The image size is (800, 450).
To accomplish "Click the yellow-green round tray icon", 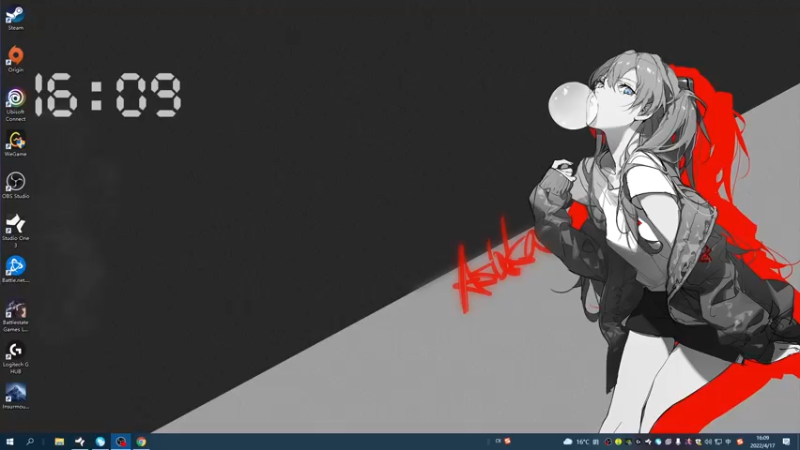I will pos(618,442).
